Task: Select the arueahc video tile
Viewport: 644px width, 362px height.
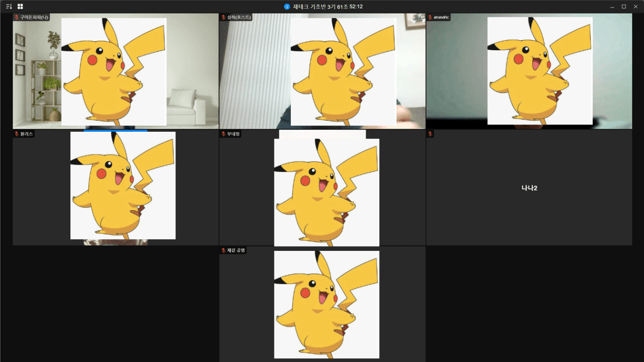Action: [x=529, y=71]
